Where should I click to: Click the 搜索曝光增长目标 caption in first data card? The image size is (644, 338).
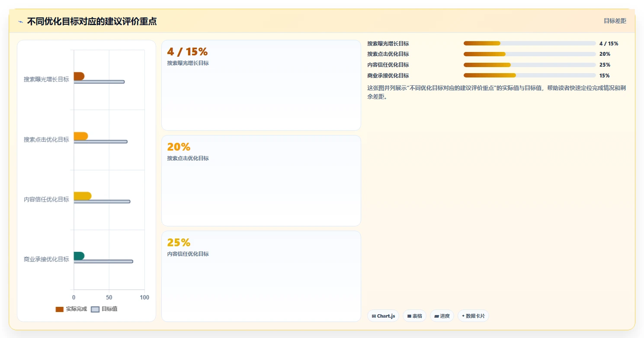[188, 63]
